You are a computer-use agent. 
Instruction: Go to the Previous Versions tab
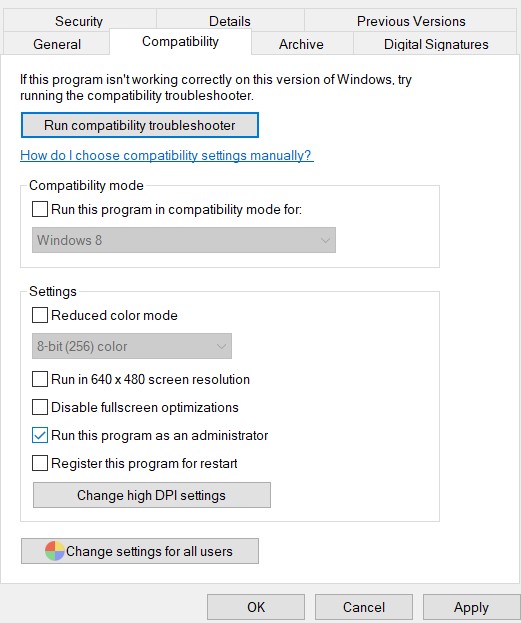point(411,21)
